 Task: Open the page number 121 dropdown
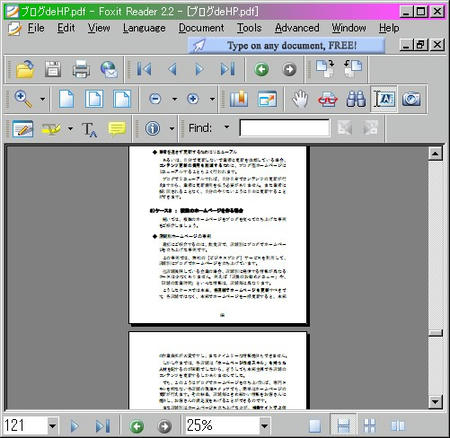coord(52,426)
